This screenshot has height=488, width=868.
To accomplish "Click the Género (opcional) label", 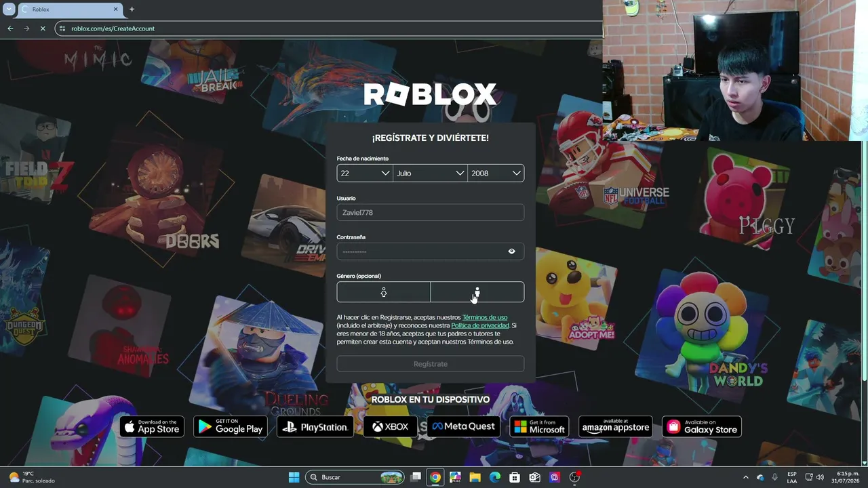I will (x=359, y=276).
